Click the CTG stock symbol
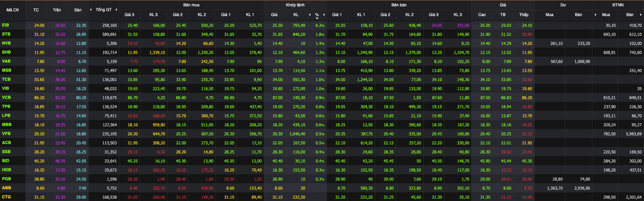The height and width of the screenshot is (201, 644). (x=6, y=197)
